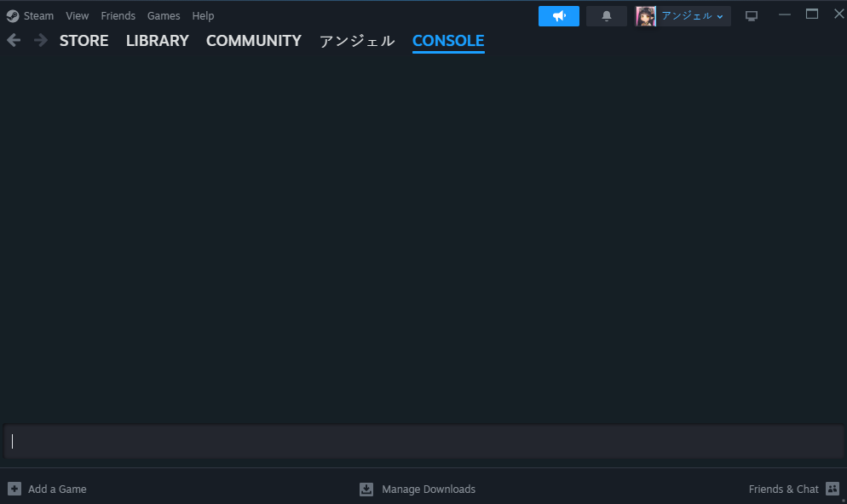Viewport: 847px width, 504px height.
Task: Switch to the COMMUNITY tab
Action: click(x=253, y=41)
